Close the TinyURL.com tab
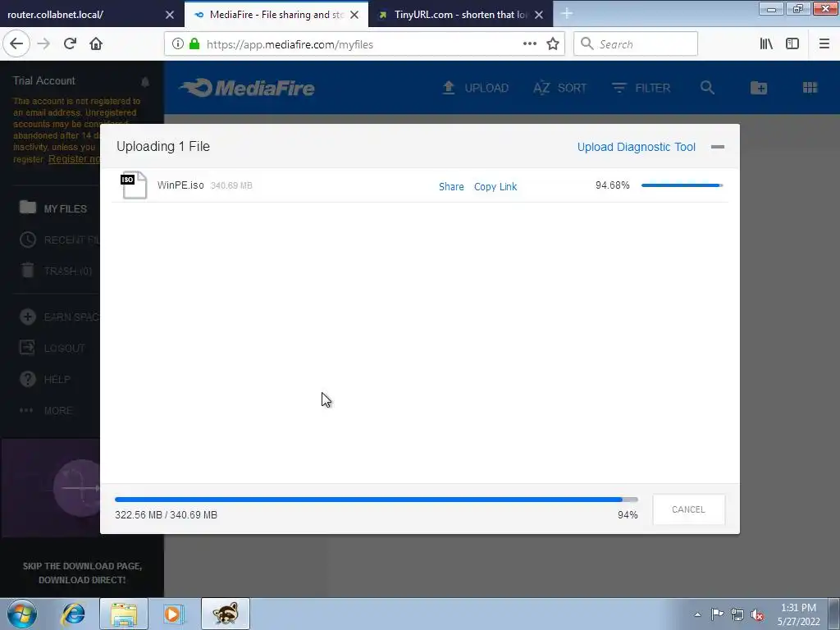The image size is (840, 630). tap(539, 15)
